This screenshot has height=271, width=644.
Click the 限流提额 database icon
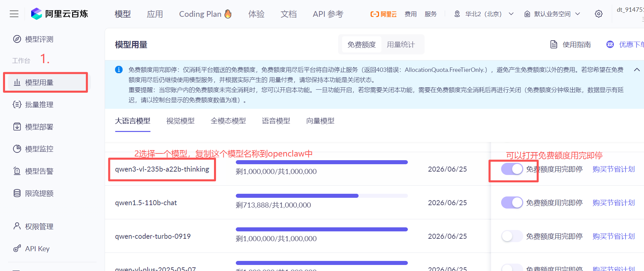(x=17, y=193)
